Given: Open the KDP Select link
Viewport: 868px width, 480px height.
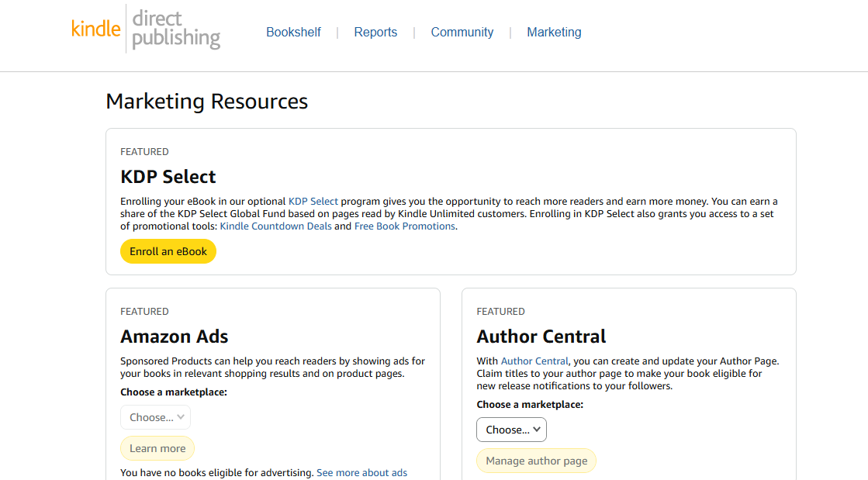Looking at the screenshot, I should 313,201.
